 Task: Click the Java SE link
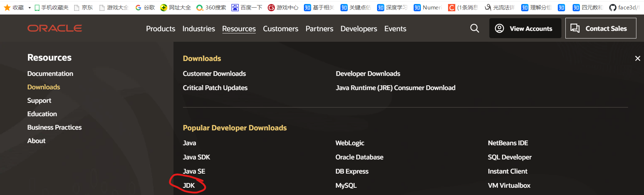pos(194,171)
